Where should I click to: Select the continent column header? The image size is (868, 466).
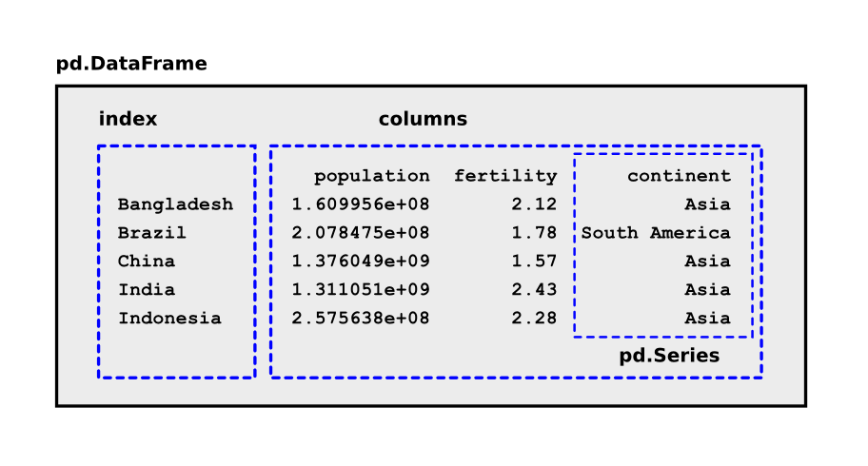679,176
